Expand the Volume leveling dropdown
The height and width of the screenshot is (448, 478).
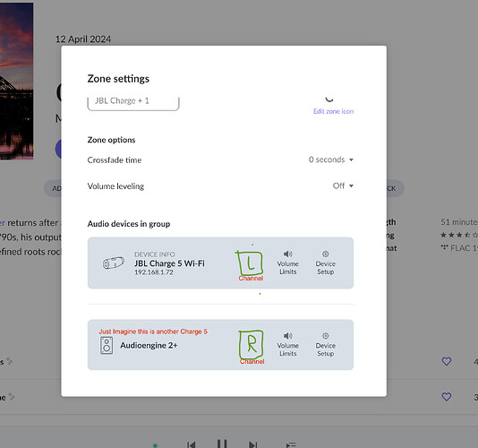343,185
